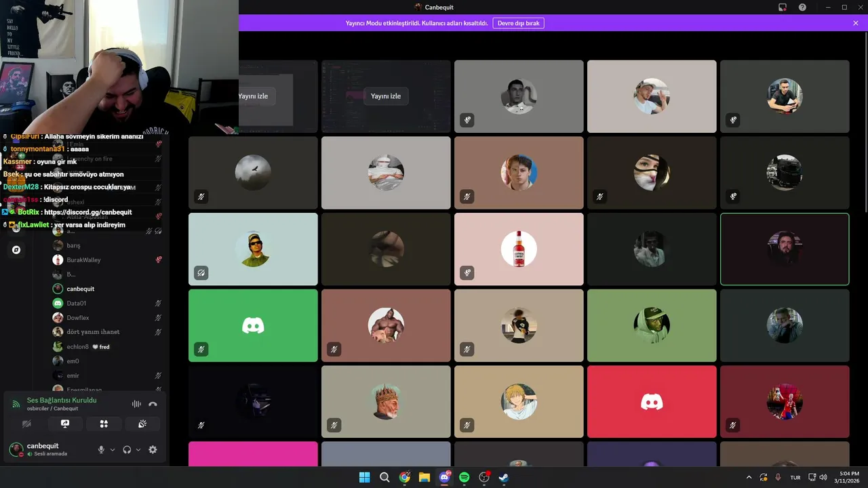Click the green connection signal icon

click(x=16, y=404)
